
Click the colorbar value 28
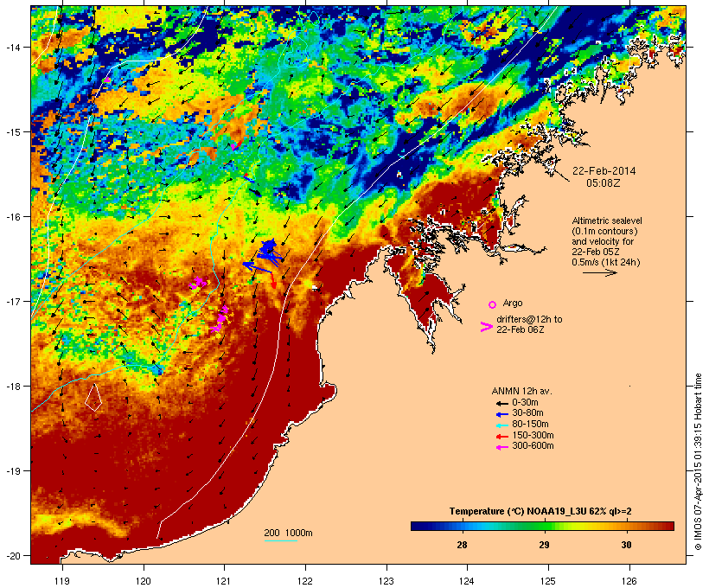[x=462, y=545]
